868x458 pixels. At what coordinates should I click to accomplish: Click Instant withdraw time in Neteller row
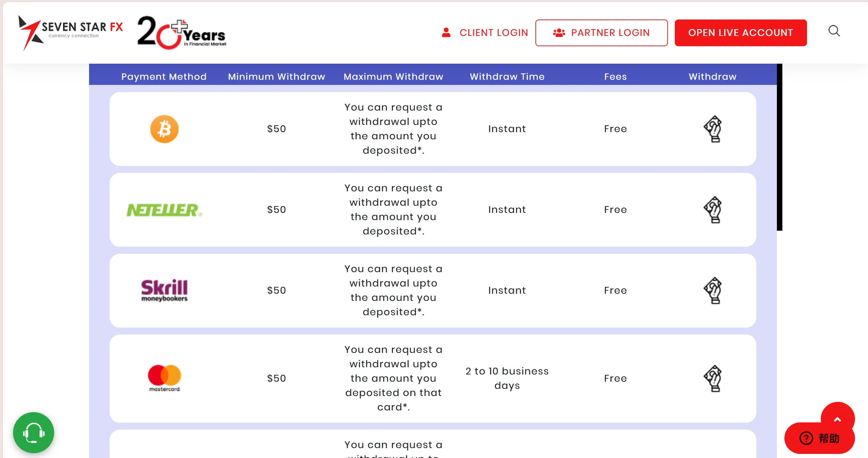click(x=507, y=210)
